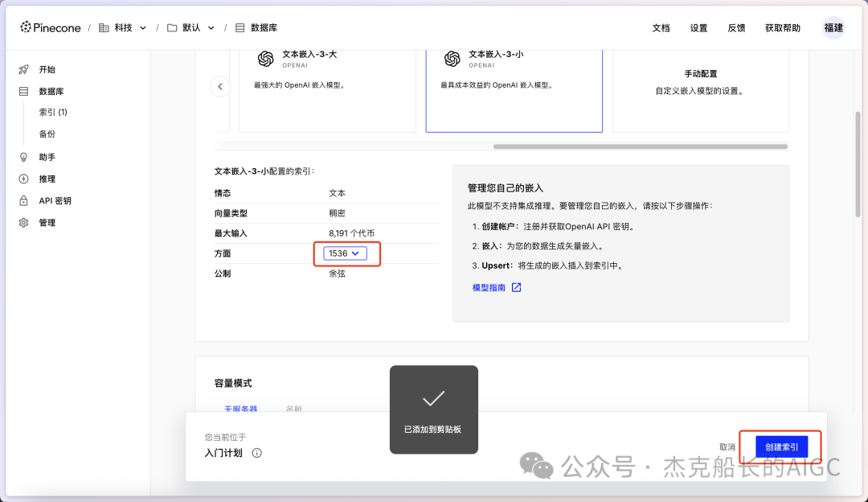Viewport: 868px width, 502px height.
Task: Expand the 默认 project dropdown
Action: coord(211,27)
